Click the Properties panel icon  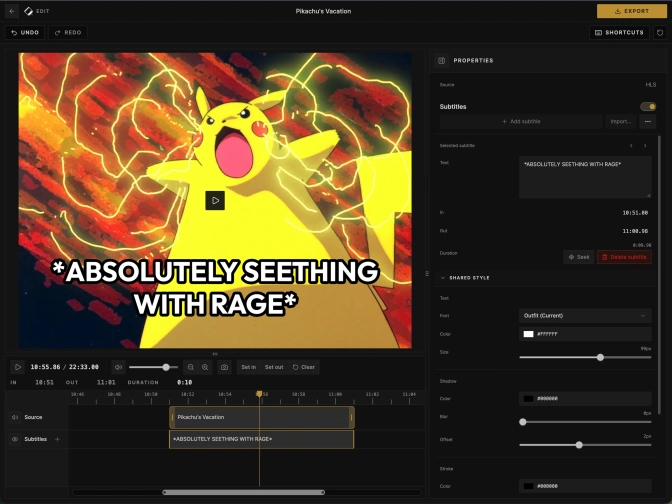[x=441, y=60]
